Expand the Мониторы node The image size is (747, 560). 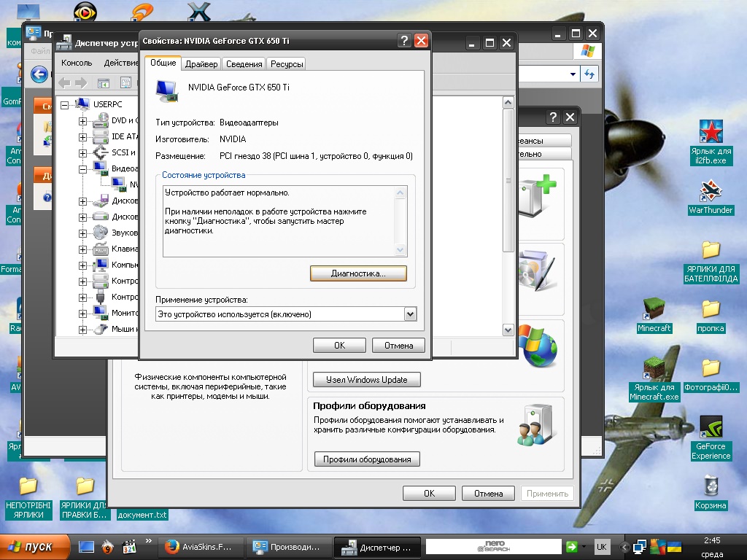tap(82, 314)
